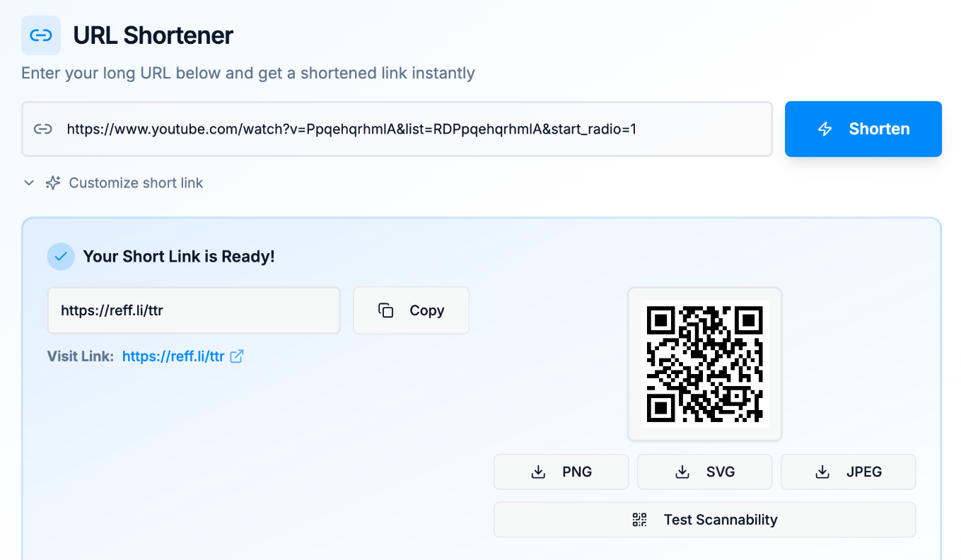Click the download icon on the SVG button
This screenshot has height=560, width=961.
point(683,472)
